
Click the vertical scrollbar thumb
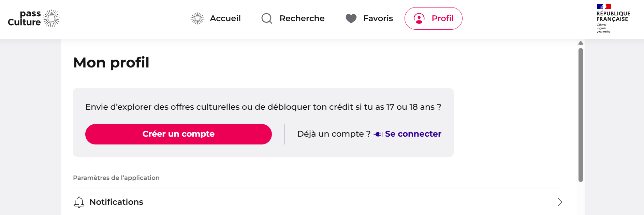pos(581,115)
